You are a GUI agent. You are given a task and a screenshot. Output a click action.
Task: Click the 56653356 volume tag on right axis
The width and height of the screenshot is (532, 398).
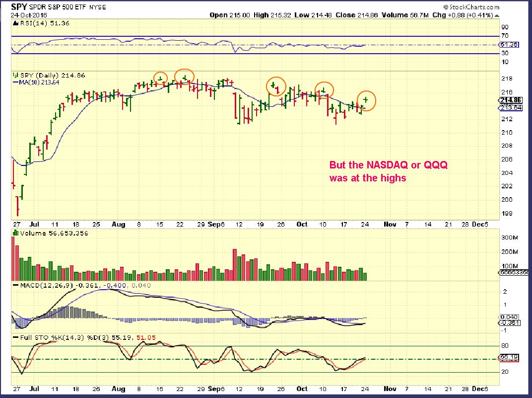pyautogui.click(x=514, y=272)
